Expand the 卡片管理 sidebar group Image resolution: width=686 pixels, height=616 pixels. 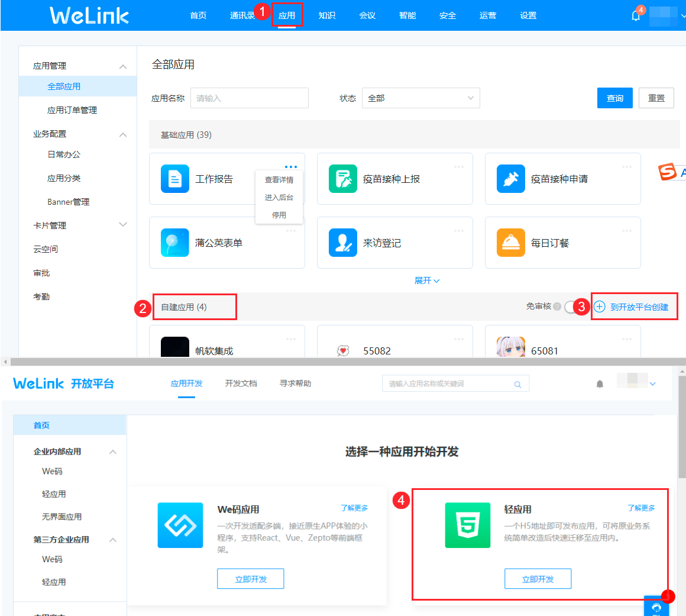(x=123, y=225)
